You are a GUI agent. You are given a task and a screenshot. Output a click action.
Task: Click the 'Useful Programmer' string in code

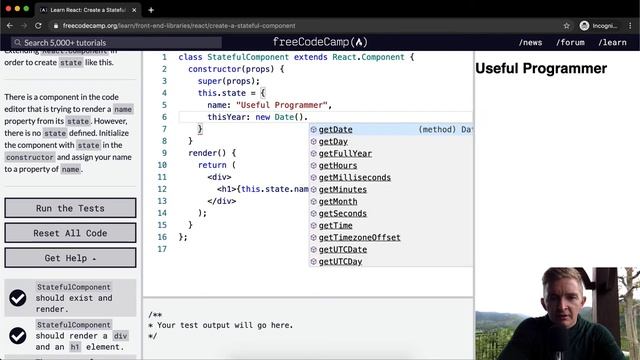point(282,105)
